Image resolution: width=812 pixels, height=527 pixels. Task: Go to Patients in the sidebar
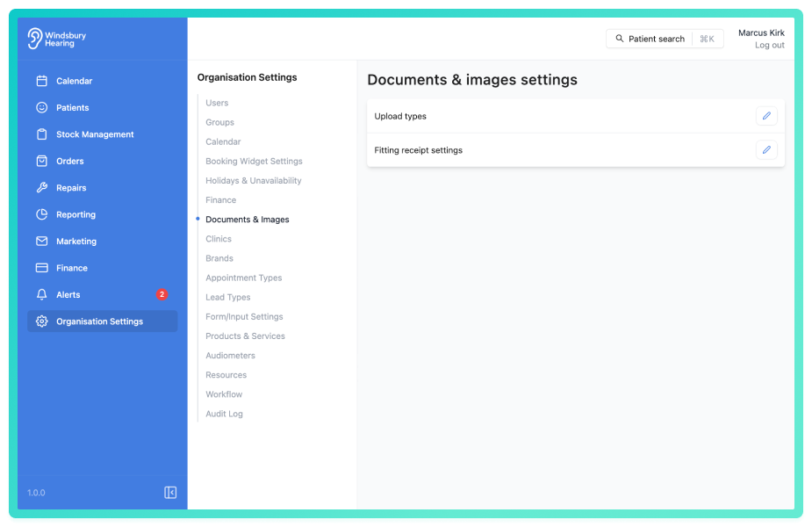73,107
